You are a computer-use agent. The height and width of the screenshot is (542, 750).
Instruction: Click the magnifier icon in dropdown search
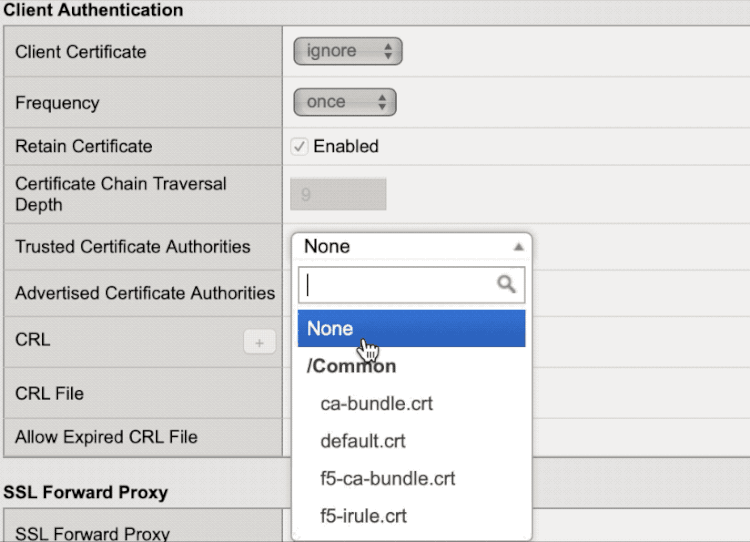point(507,285)
